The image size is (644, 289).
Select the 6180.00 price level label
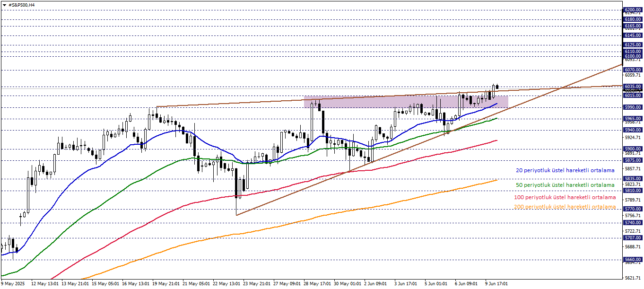632,19
